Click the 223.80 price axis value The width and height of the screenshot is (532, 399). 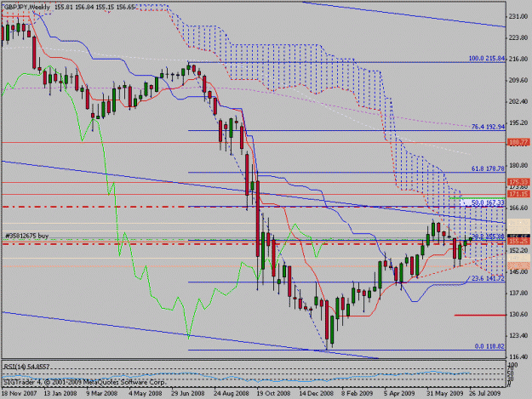(518, 37)
